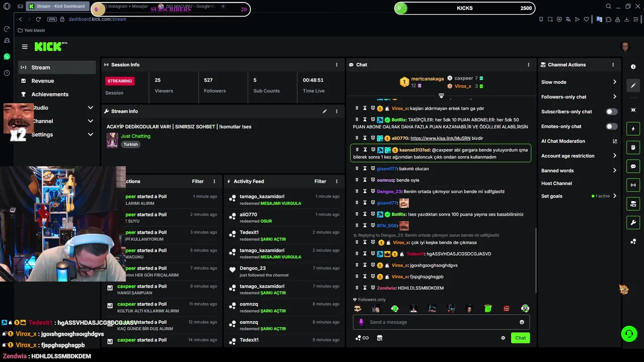Expand the Settings sidebar section
Screen dimensions: 644x362
91,135
